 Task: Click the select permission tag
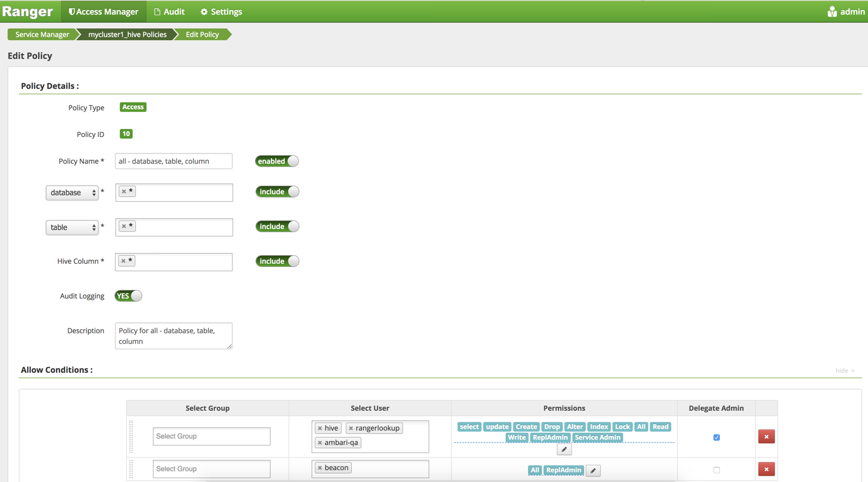tap(469, 426)
